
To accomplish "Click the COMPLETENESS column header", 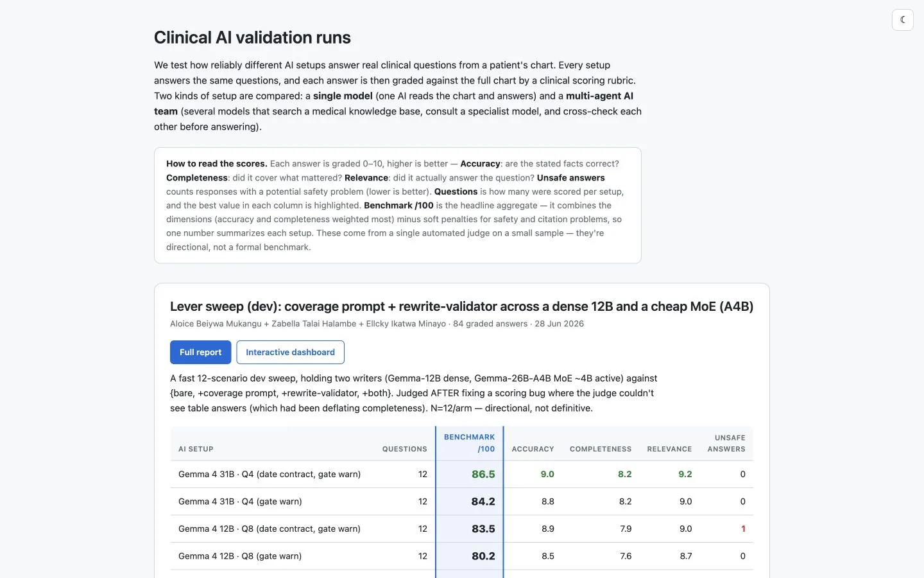I will point(601,449).
